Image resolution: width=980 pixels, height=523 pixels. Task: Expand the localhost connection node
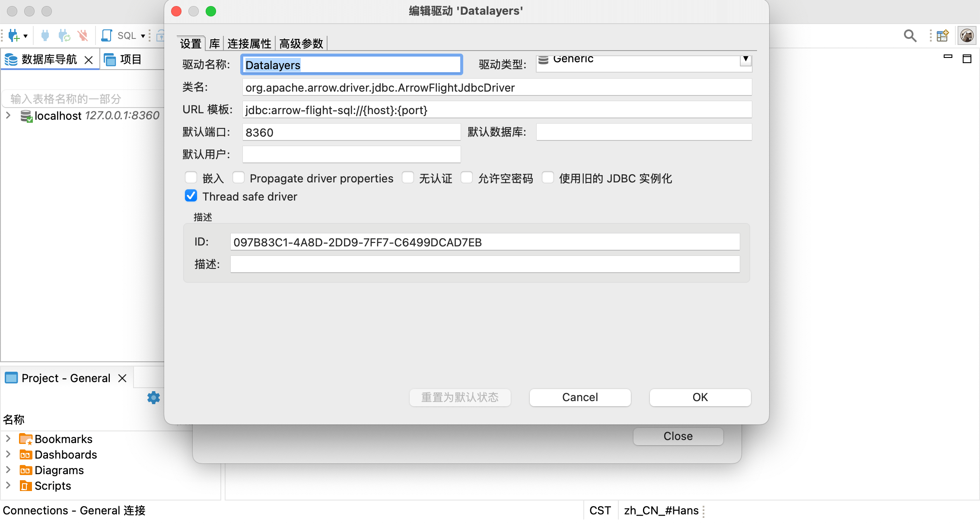(8, 115)
